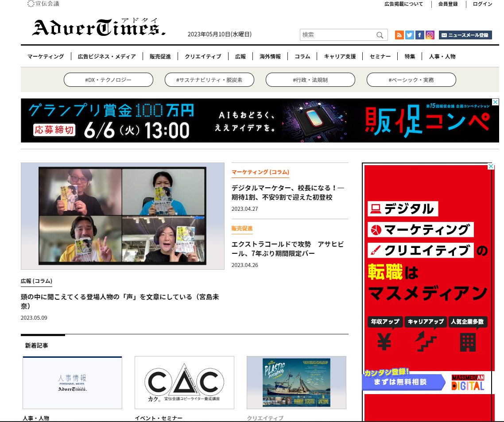Open the Instagram icon
504x422 pixels.
coord(430,35)
